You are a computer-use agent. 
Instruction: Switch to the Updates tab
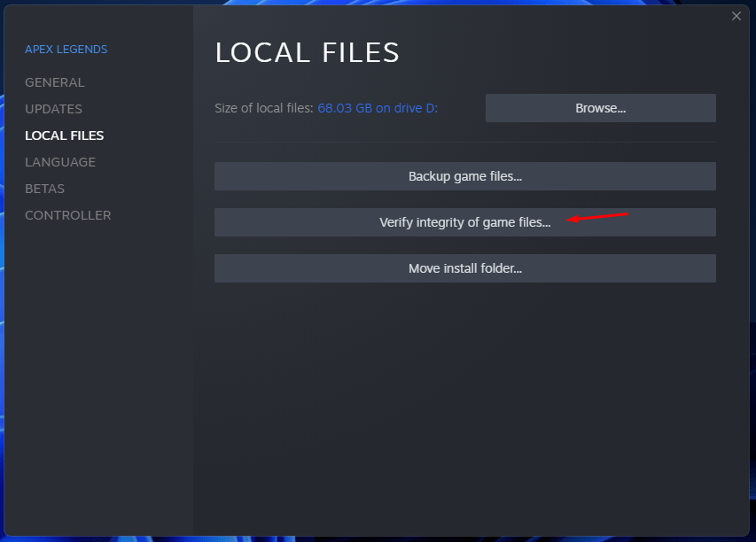pos(53,109)
